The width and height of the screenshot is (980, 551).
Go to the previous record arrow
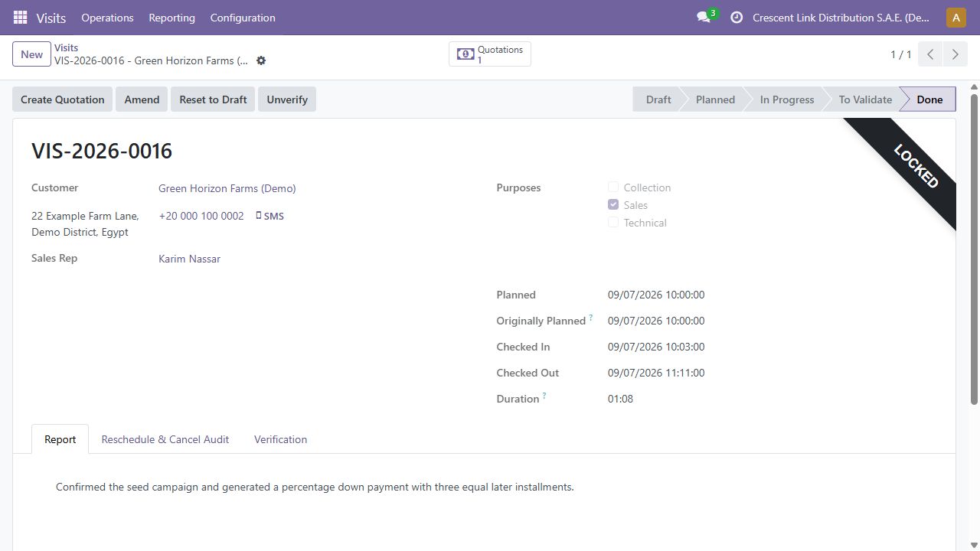coord(930,54)
